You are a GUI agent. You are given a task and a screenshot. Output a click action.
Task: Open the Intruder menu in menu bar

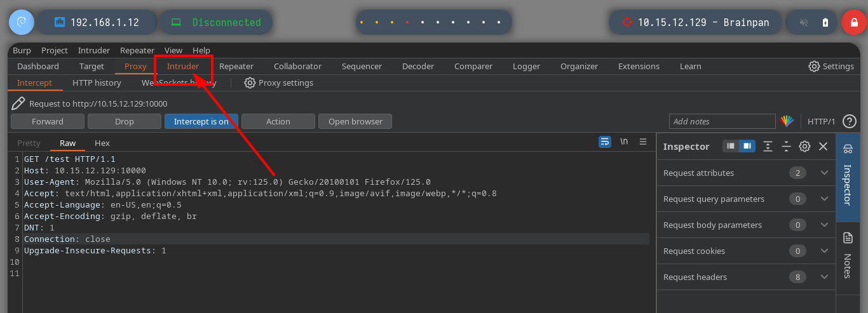(x=94, y=50)
